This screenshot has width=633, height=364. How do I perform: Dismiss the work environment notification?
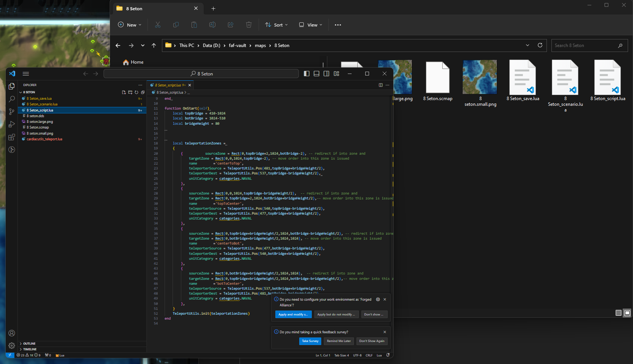[x=385, y=300]
